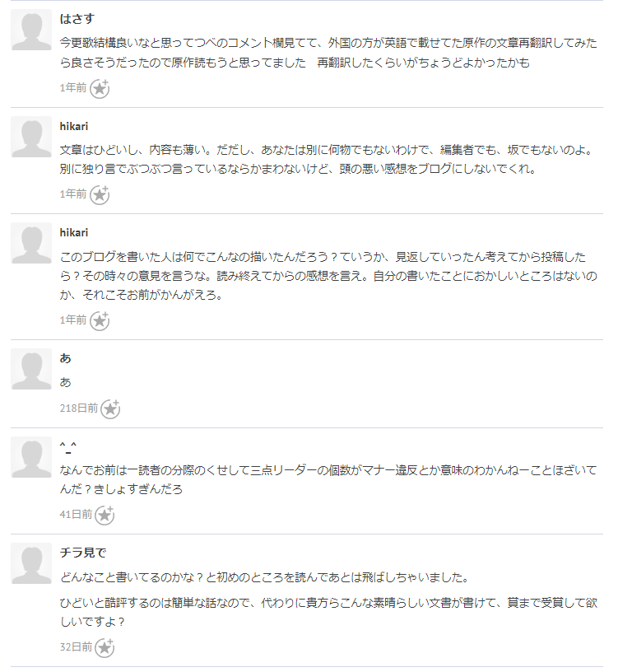Open first hikari username
This screenshot has width=618, height=672.
pyautogui.click(x=74, y=127)
